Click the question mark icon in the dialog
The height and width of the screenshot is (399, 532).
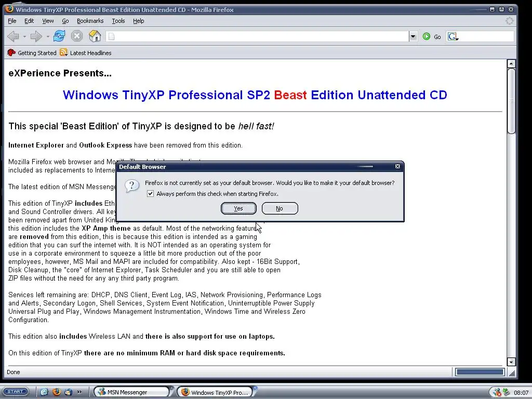(x=131, y=186)
